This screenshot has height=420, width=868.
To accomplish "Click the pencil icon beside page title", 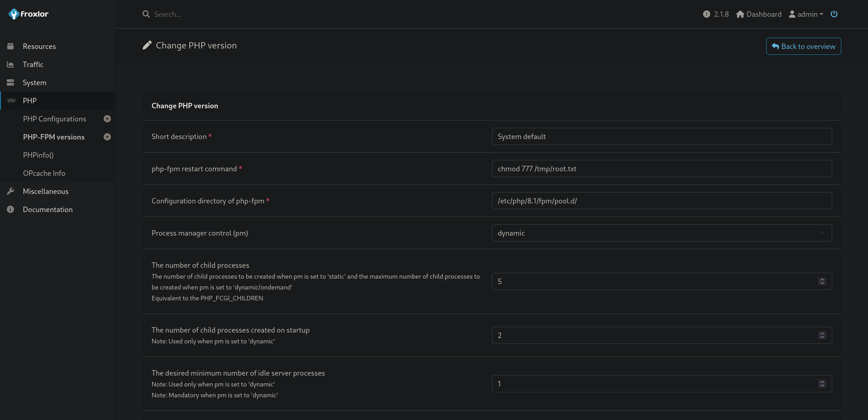I will (147, 45).
